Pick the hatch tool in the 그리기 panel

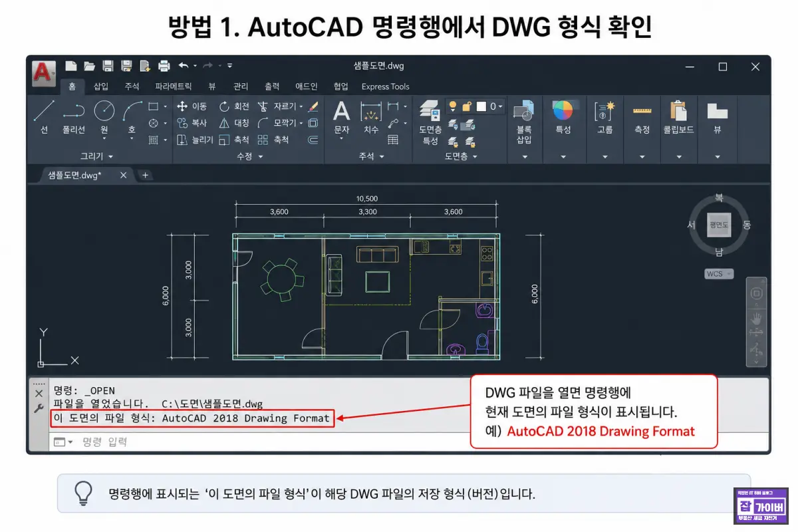coord(154,140)
